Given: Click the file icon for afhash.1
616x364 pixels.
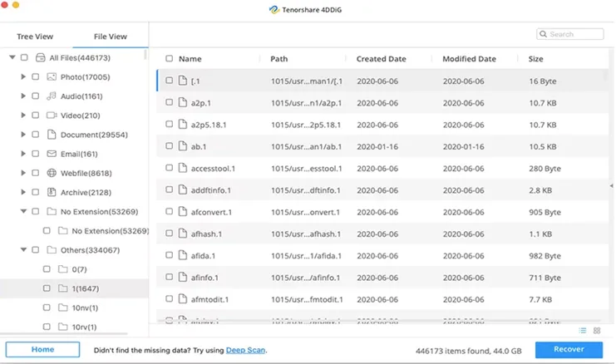Looking at the screenshot, I should point(183,234).
